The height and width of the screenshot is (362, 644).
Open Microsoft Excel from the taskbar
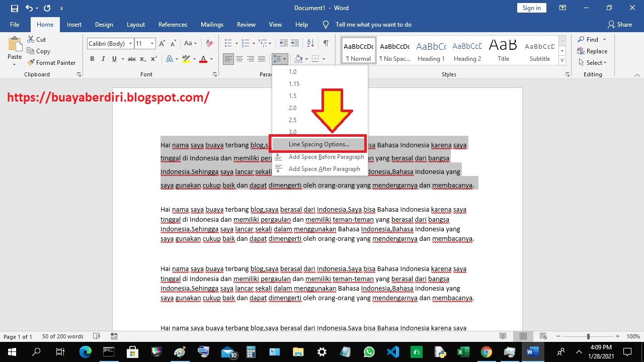463,352
